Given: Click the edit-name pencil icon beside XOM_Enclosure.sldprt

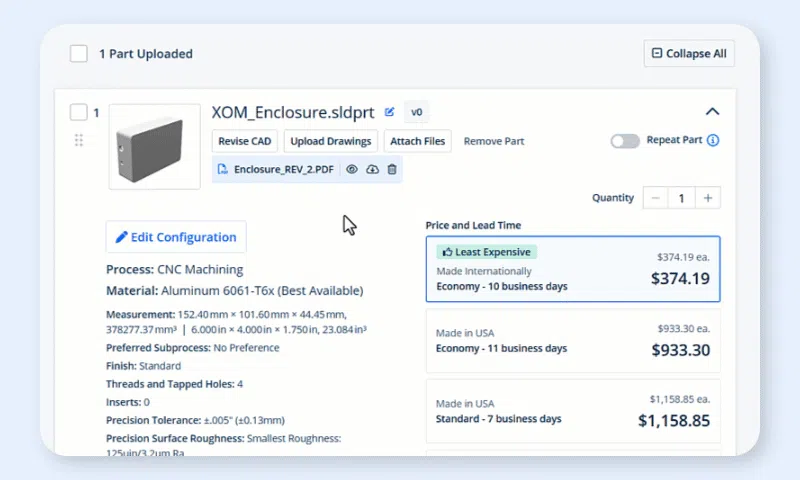Looking at the screenshot, I should click(x=389, y=112).
